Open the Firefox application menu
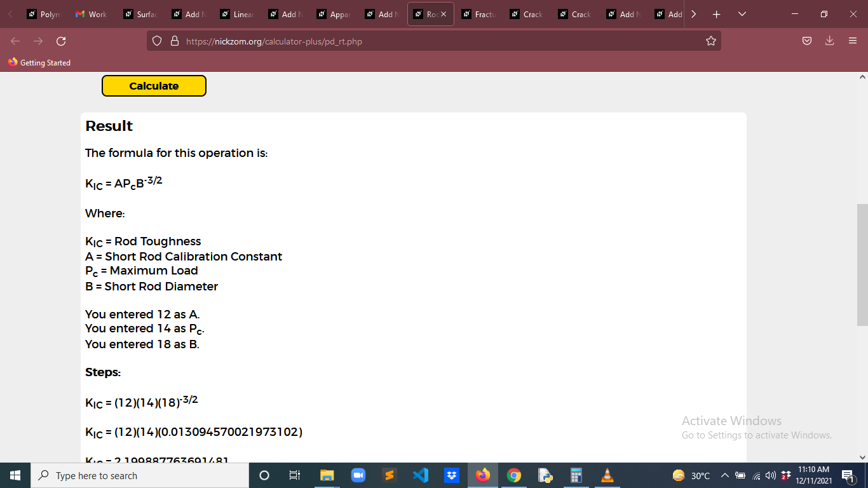 coord(853,41)
